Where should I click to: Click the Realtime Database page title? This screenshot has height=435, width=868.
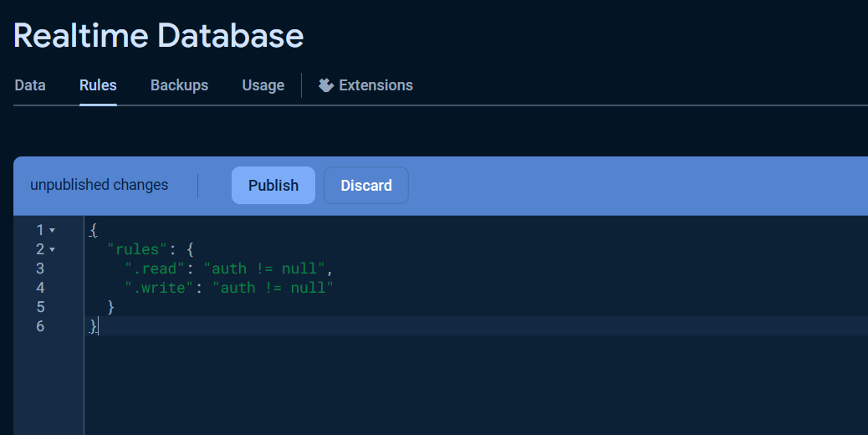(x=158, y=36)
